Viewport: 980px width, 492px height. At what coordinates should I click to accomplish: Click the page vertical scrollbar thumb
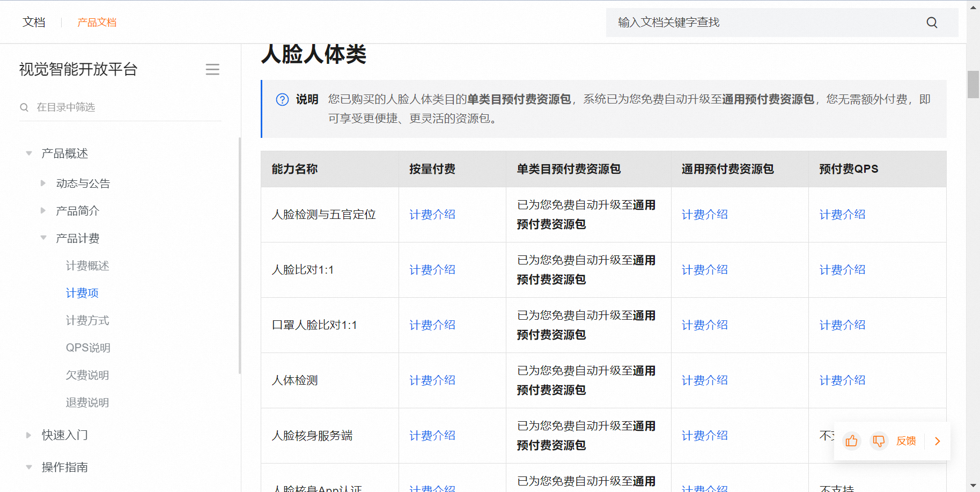[x=973, y=84]
